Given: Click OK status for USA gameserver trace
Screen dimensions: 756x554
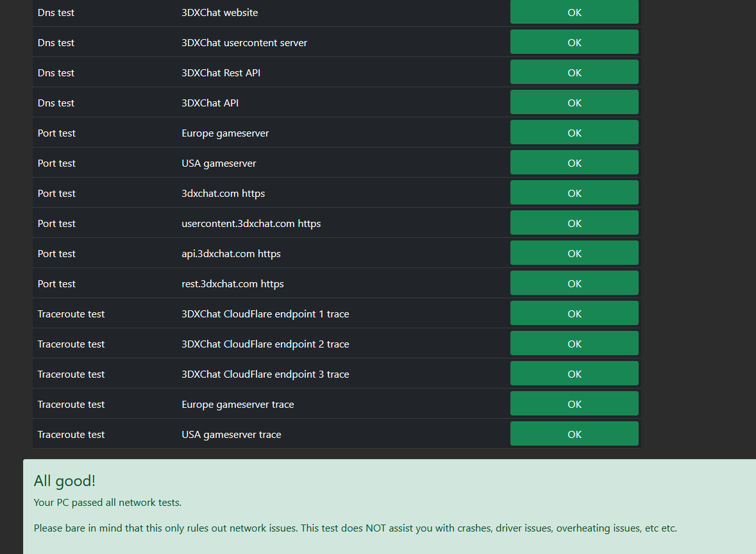Looking at the screenshot, I should (x=575, y=434).
